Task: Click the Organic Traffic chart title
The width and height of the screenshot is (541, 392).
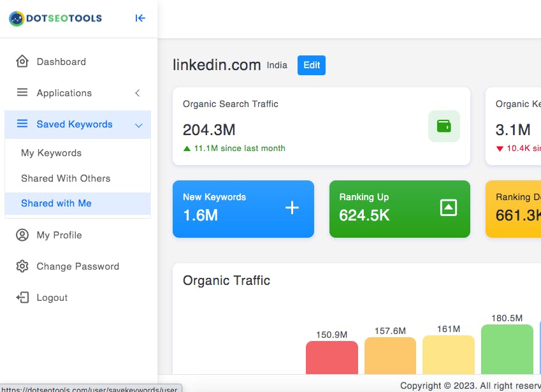Action: point(226,280)
